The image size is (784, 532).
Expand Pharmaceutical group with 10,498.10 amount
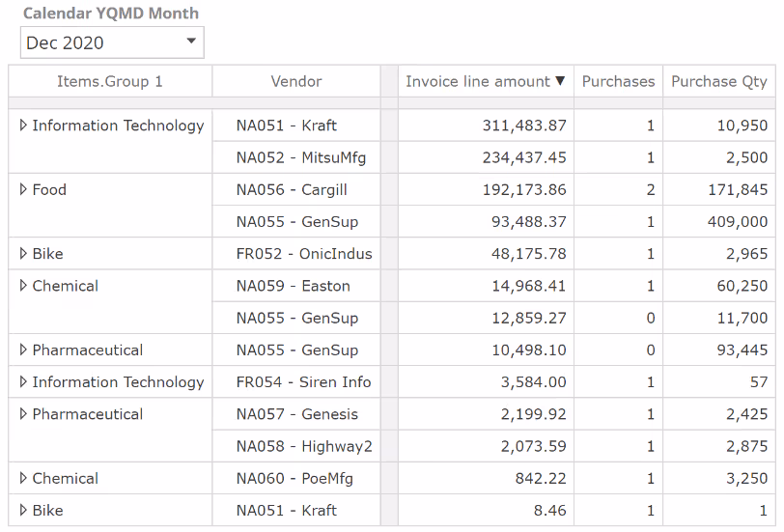tap(23, 350)
